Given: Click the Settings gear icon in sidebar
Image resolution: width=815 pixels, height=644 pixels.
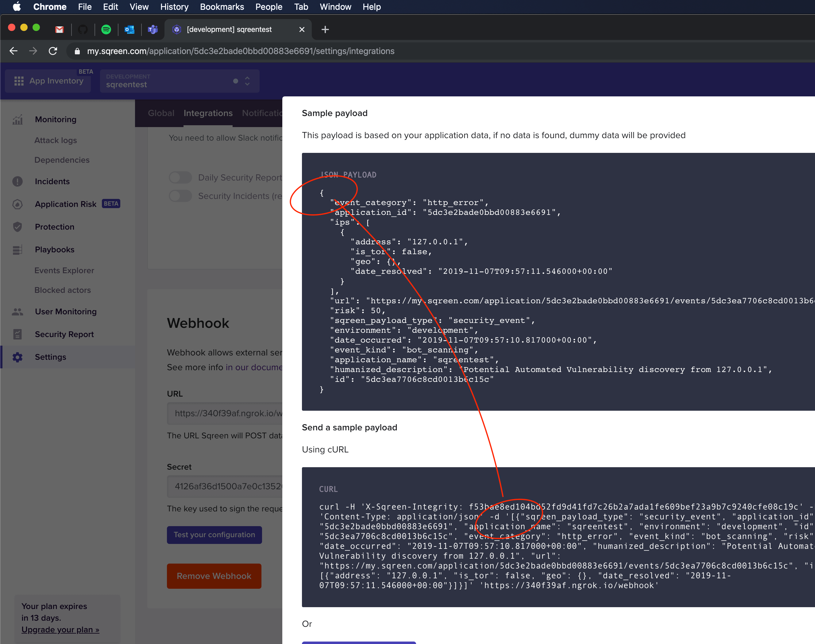Looking at the screenshot, I should pos(17,357).
